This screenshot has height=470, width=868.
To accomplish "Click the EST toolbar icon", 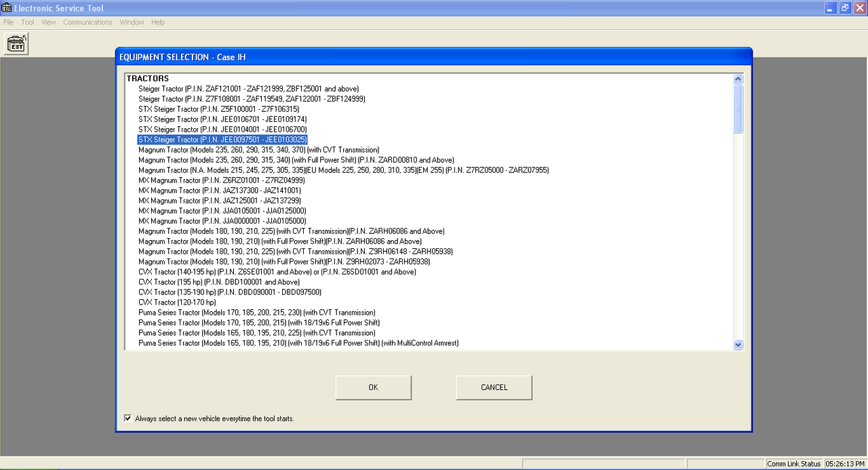I will pos(16,44).
